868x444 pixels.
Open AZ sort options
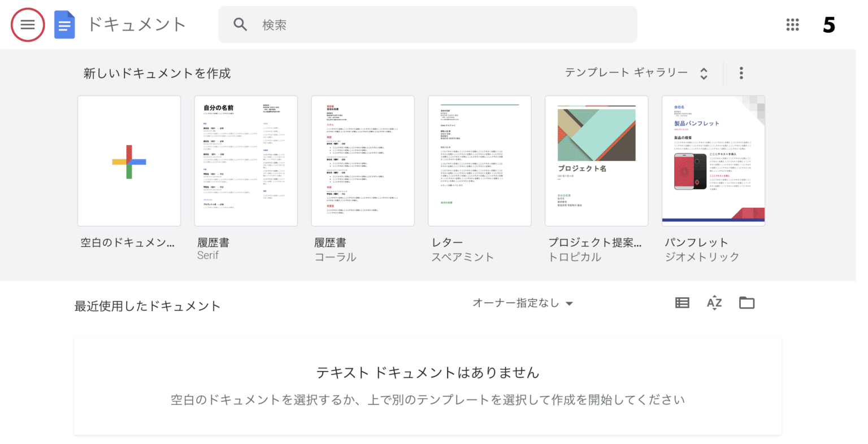tap(714, 303)
